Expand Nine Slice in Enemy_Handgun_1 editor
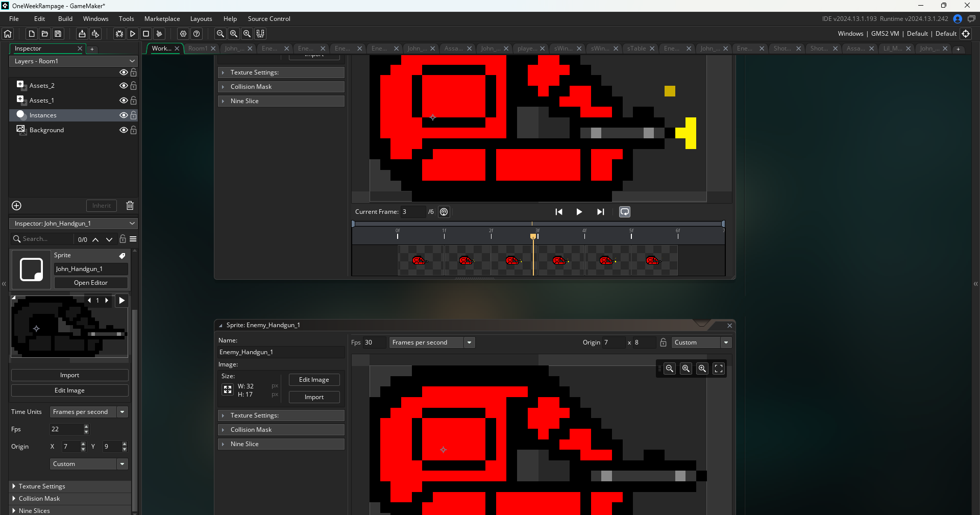The height and width of the screenshot is (515, 980). [x=281, y=444]
